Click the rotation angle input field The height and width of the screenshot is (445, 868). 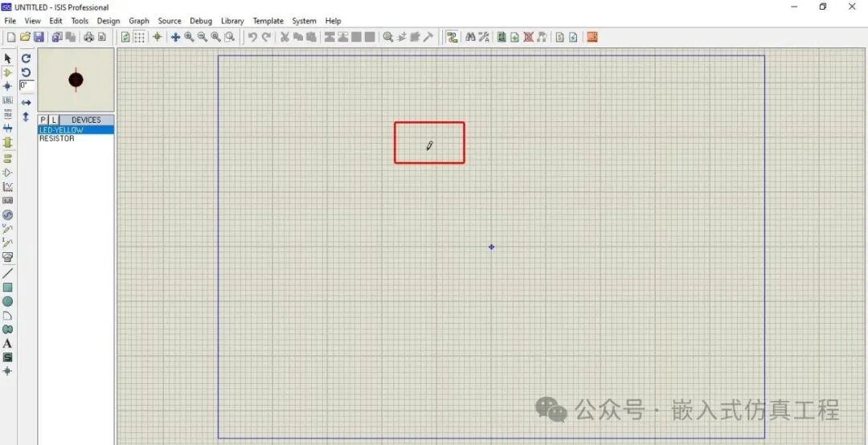pyautogui.click(x=27, y=86)
